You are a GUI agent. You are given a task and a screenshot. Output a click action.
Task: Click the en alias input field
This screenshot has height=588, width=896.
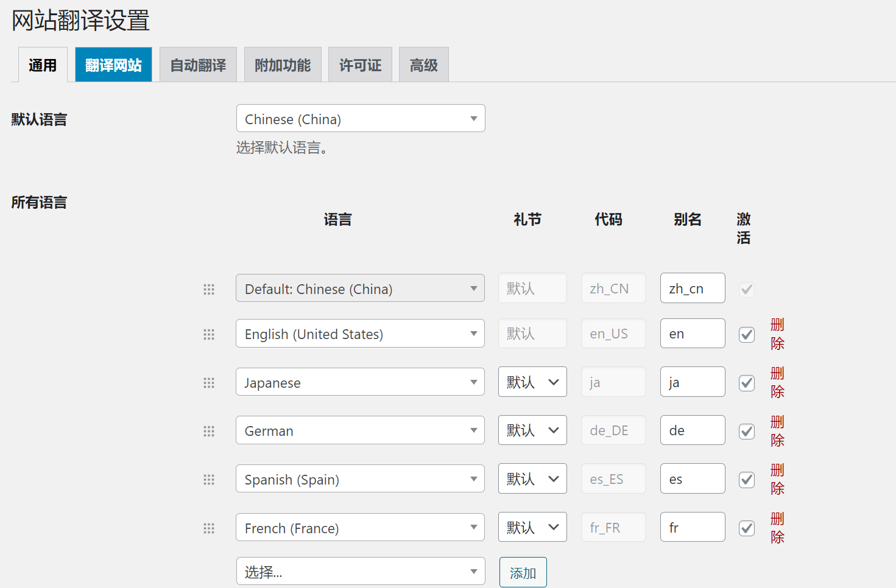click(x=692, y=333)
